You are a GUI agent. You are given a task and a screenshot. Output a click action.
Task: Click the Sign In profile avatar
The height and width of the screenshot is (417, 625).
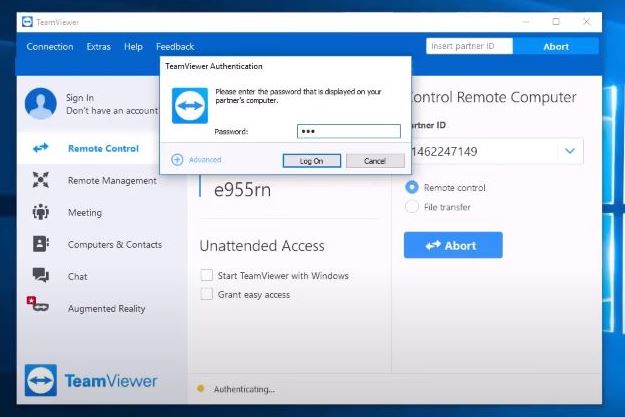point(40,104)
